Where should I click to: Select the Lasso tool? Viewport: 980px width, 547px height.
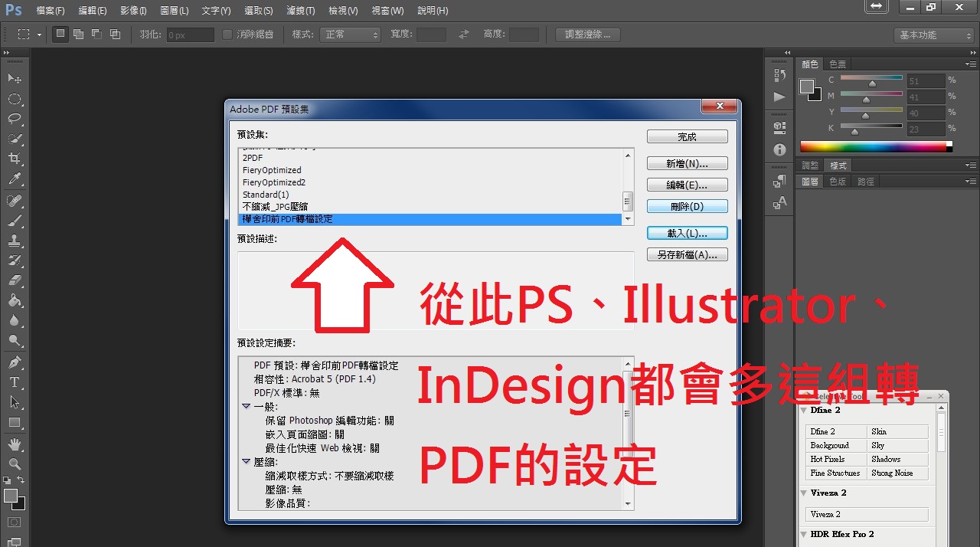[x=15, y=119]
